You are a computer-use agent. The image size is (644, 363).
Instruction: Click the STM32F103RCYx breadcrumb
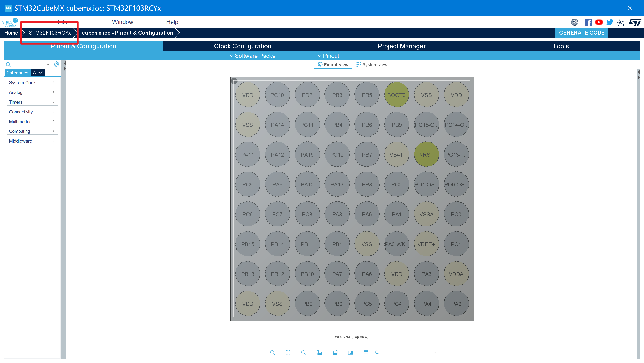[x=50, y=33]
